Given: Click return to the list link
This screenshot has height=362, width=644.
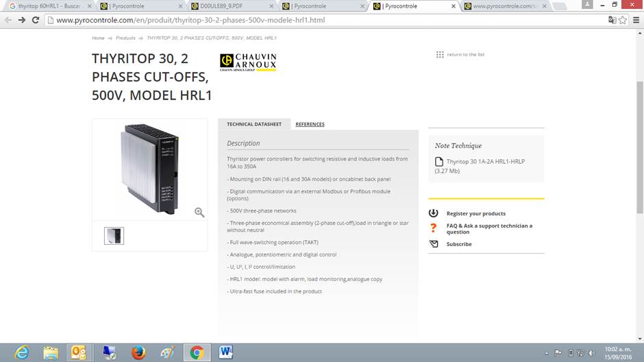Looking at the screenshot, I should pyautogui.click(x=466, y=54).
